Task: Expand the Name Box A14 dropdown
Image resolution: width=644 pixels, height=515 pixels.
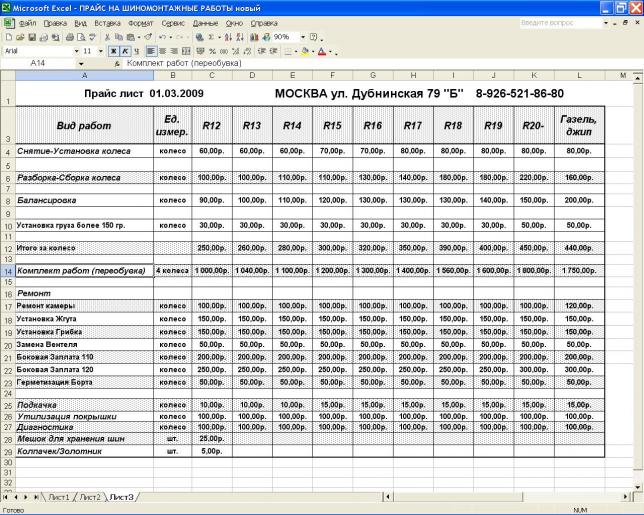Action: tap(81, 64)
